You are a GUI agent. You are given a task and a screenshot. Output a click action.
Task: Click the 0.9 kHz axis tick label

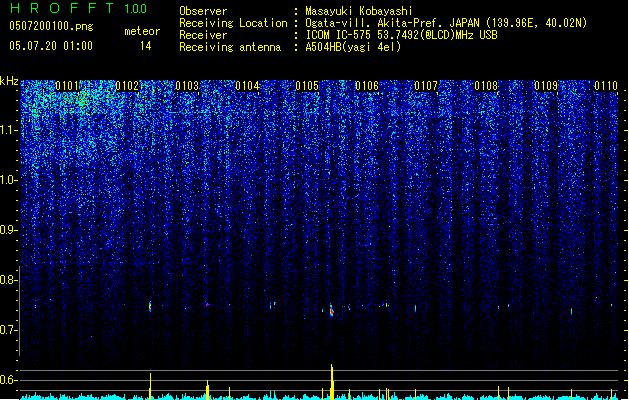click(8, 230)
